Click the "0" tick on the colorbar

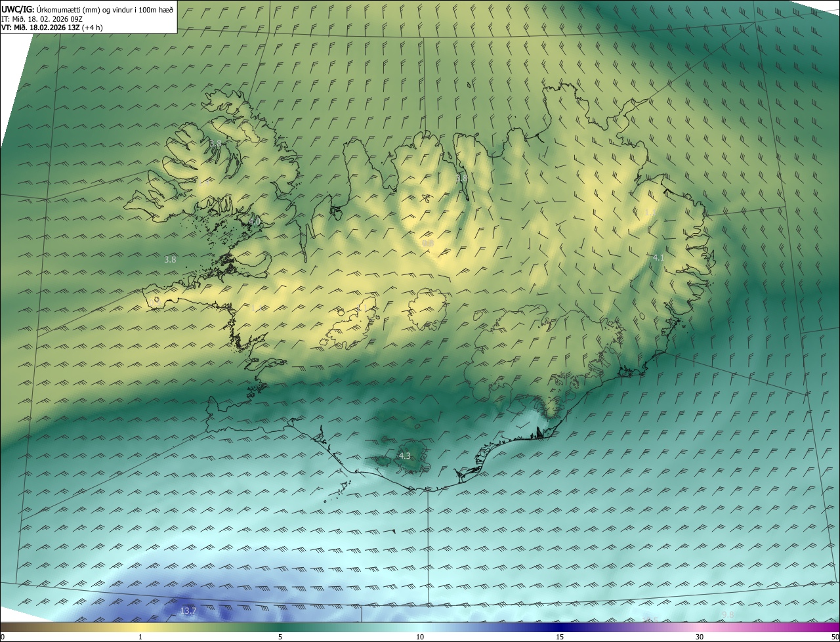tap(3, 637)
